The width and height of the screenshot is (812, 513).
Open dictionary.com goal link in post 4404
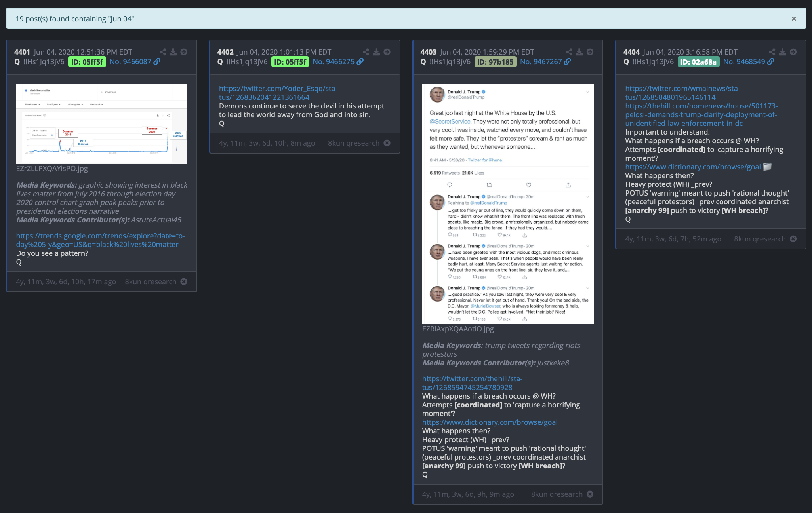693,167
